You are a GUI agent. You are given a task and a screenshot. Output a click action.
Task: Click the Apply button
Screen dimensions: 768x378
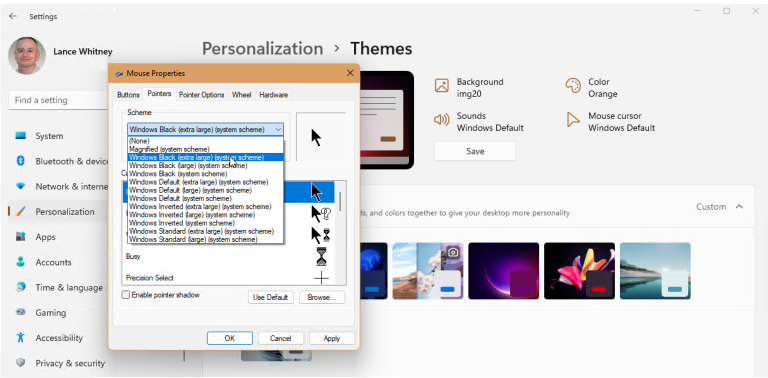[332, 338]
